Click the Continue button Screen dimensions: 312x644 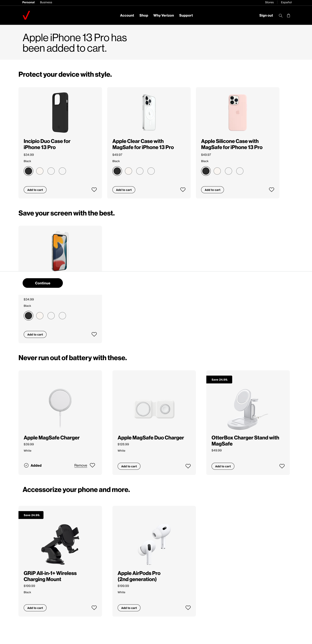[x=43, y=283]
